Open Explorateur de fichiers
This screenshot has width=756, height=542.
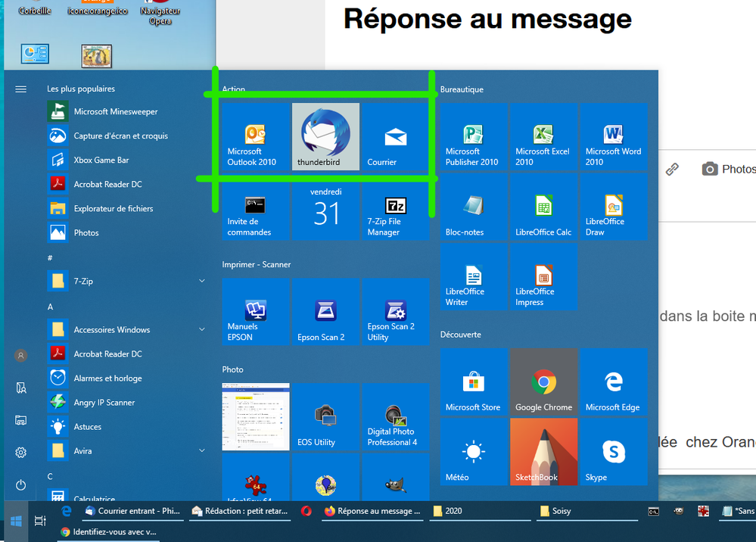[x=128, y=208]
